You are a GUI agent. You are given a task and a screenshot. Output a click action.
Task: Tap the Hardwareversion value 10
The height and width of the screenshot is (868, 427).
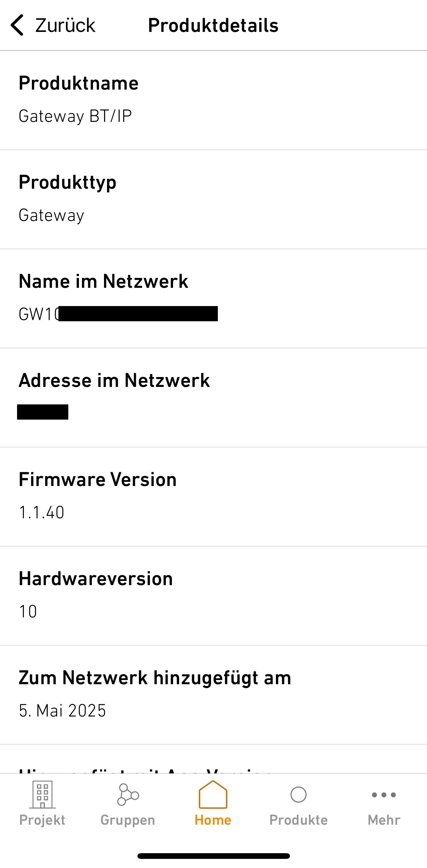point(28,612)
